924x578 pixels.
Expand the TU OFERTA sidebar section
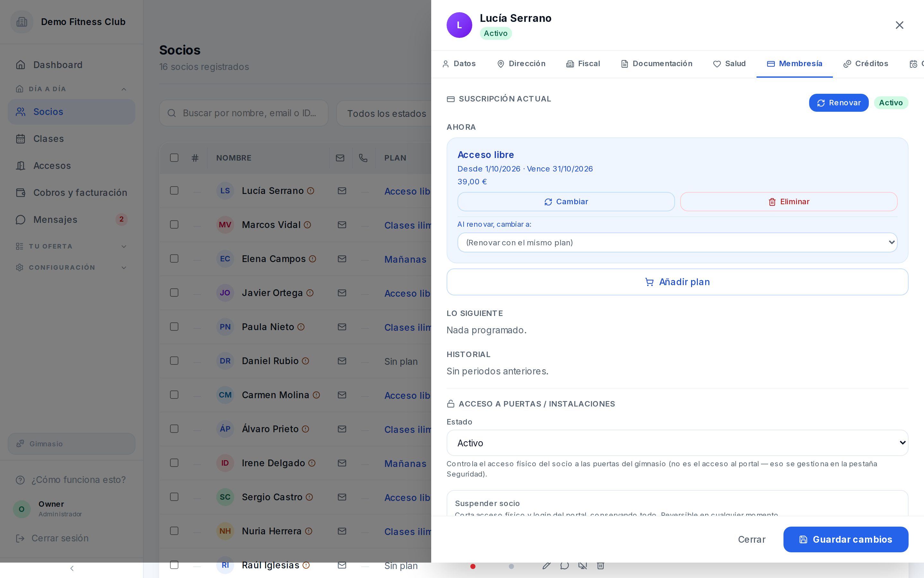pos(72,247)
